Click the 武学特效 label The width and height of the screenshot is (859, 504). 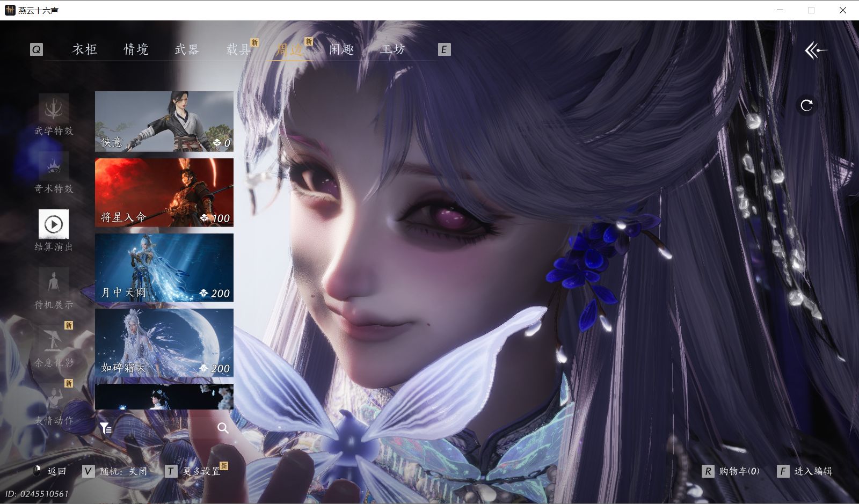click(54, 131)
